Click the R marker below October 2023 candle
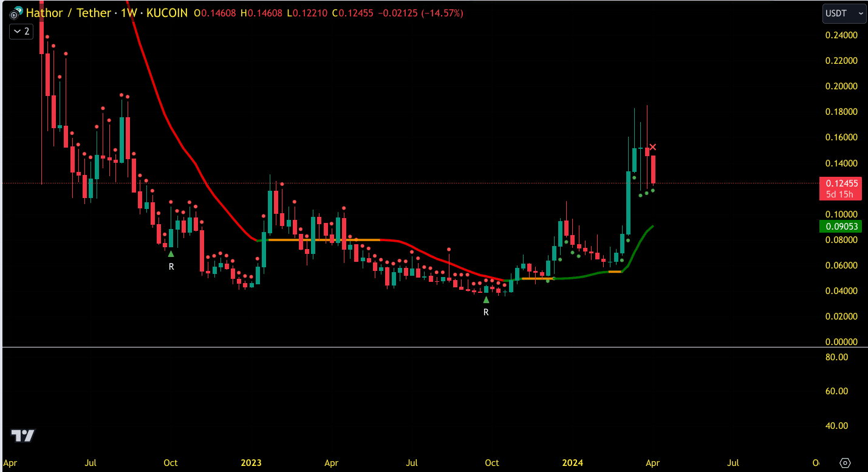 [x=486, y=312]
